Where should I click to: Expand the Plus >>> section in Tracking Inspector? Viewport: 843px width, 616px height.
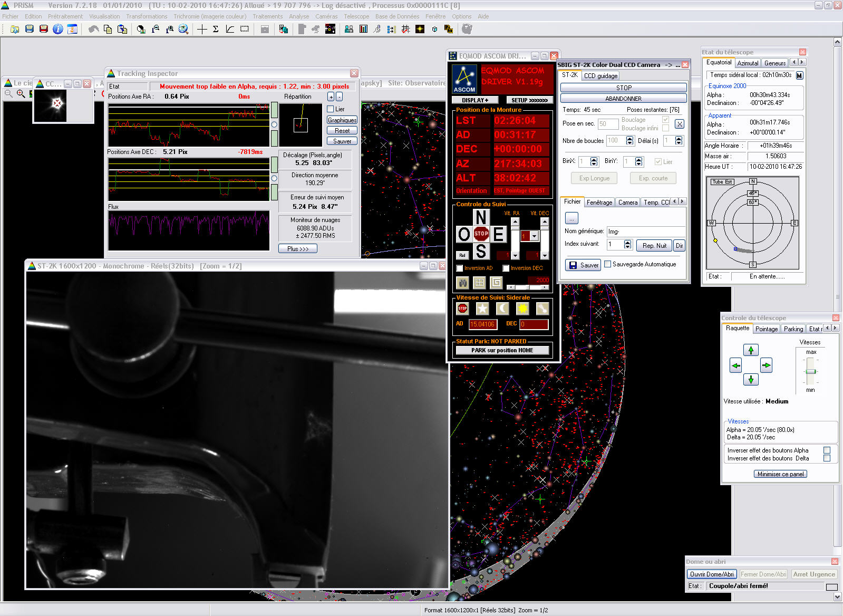tap(298, 248)
